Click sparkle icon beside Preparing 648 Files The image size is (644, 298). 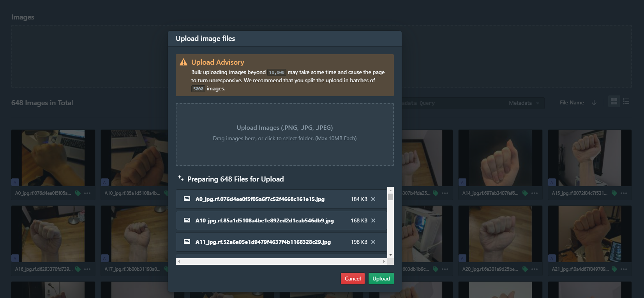pyautogui.click(x=181, y=178)
